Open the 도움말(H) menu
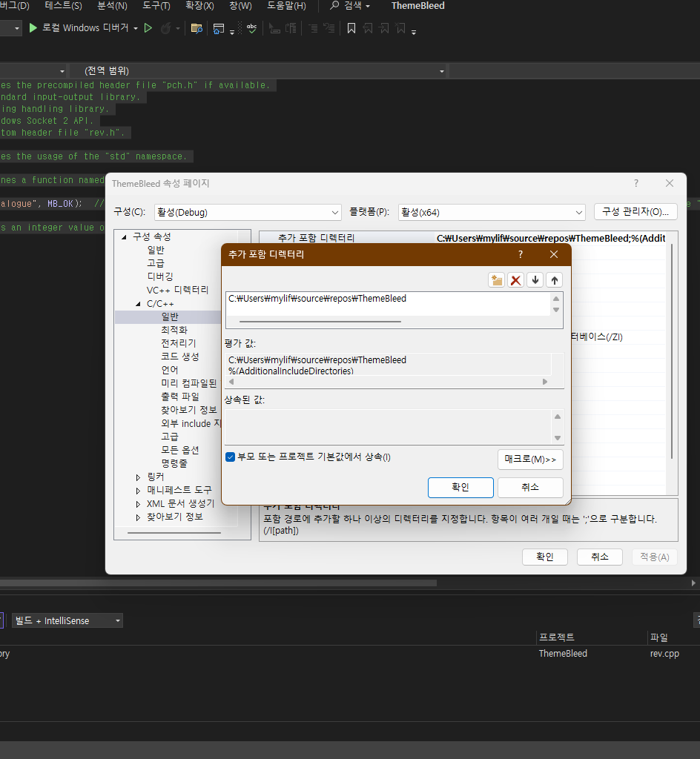The image size is (700, 759). click(286, 6)
